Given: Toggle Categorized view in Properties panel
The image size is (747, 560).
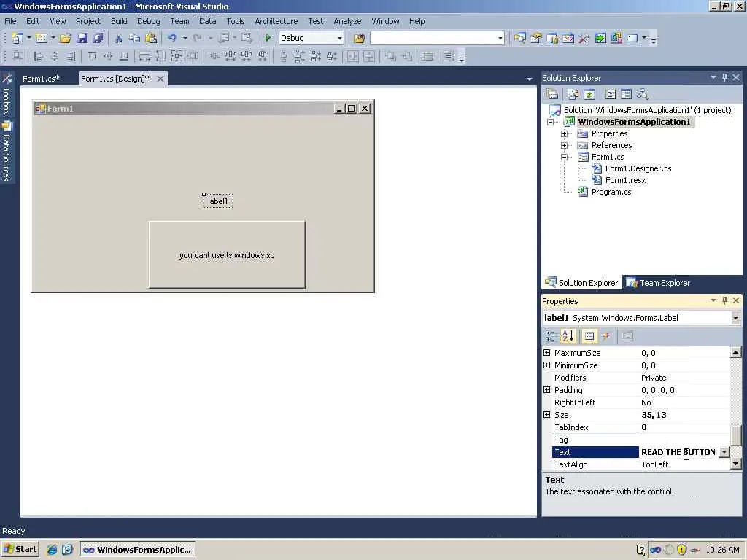Looking at the screenshot, I should (x=551, y=336).
